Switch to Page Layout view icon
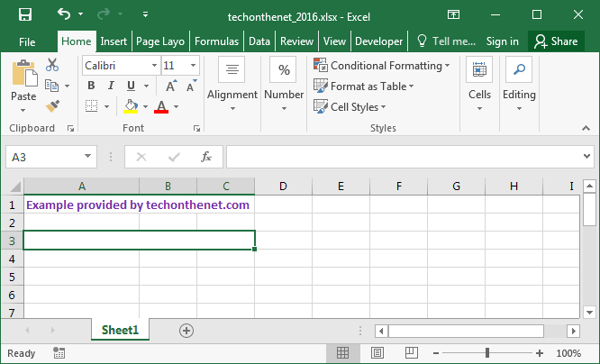The image size is (600, 364). pos(377,353)
